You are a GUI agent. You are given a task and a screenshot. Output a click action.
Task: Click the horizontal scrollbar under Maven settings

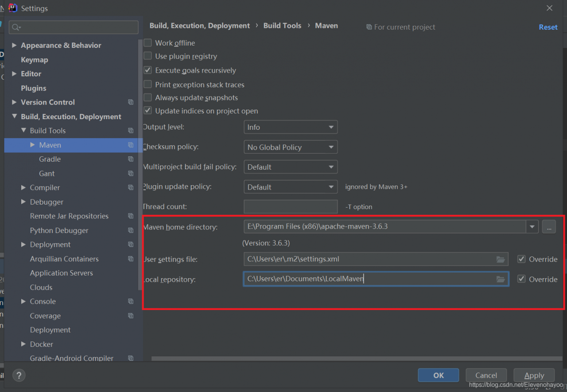[x=354, y=358]
